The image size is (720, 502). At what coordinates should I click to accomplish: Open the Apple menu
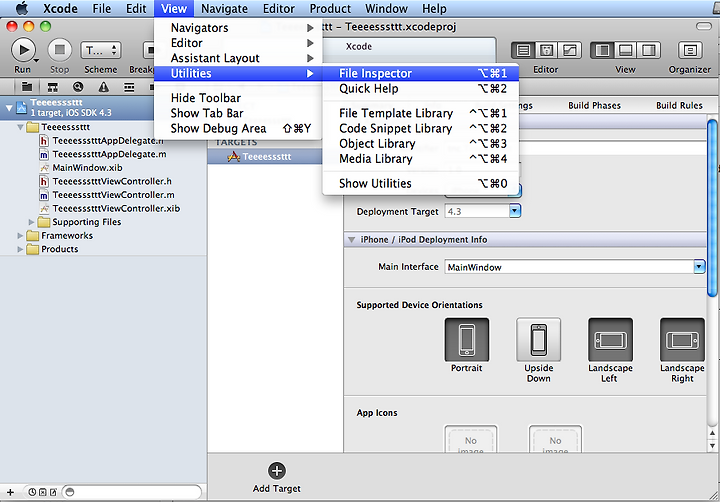click(x=22, y=8)
